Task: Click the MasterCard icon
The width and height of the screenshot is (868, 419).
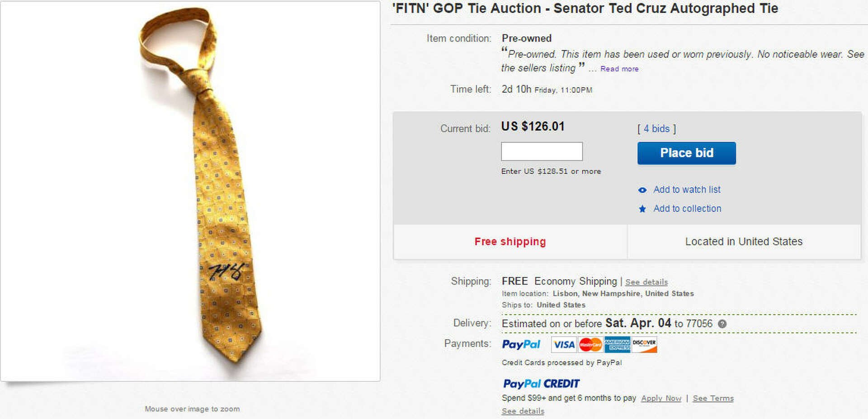Action: (x=590, y=345)
